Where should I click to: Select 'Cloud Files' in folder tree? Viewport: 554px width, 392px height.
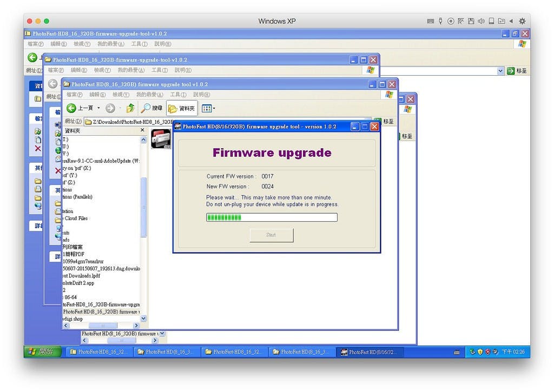point(76,218)
